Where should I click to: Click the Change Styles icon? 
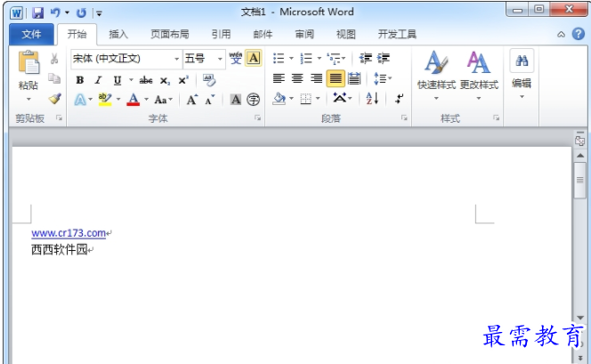pos(478,62)
